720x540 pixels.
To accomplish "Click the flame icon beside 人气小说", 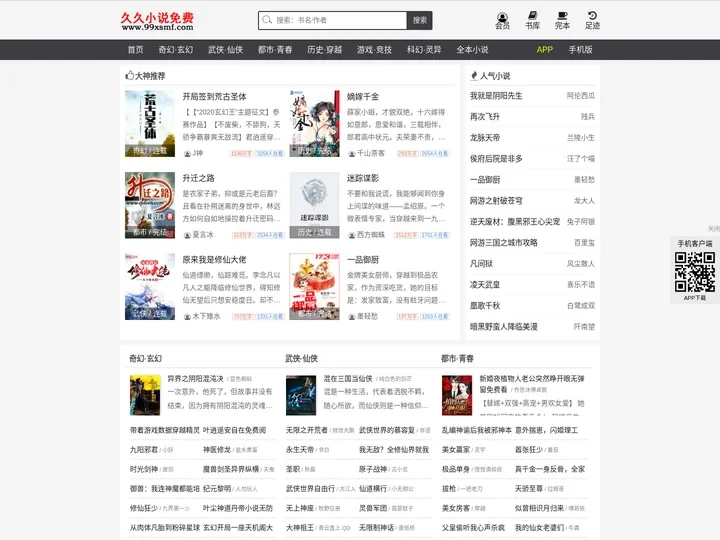I will pyautogui.click(x=474, y=75).
